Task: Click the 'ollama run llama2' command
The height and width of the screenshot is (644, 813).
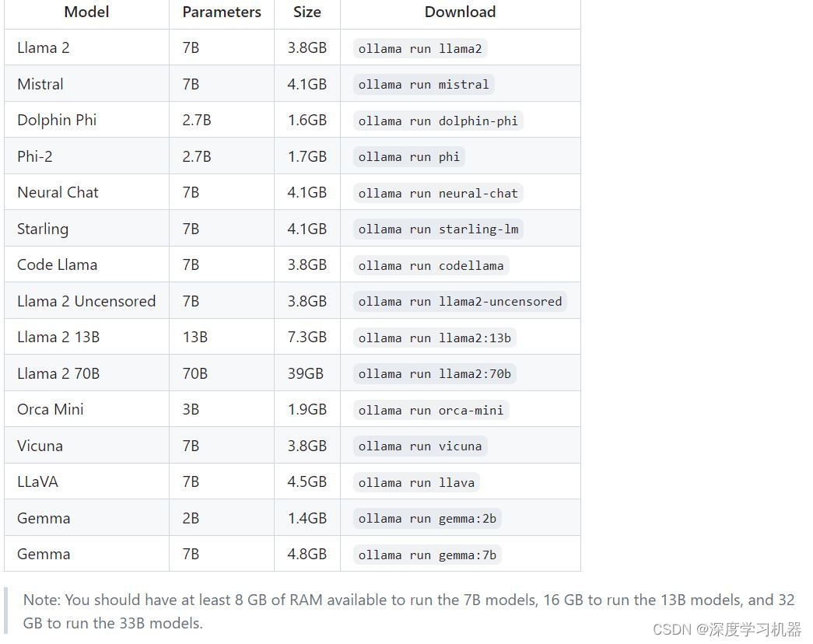Action: pos(420,48)
